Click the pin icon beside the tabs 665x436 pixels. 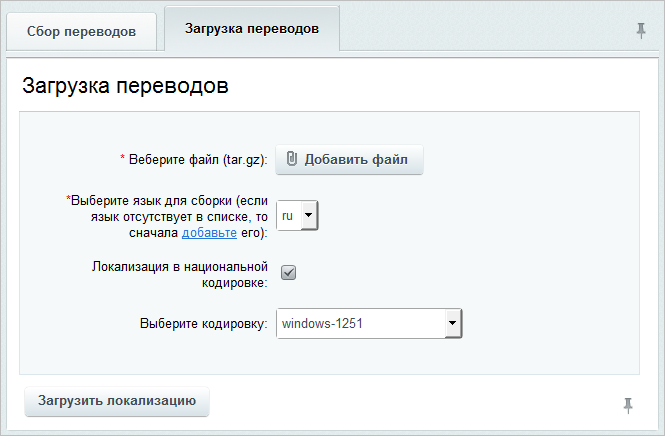641,31
